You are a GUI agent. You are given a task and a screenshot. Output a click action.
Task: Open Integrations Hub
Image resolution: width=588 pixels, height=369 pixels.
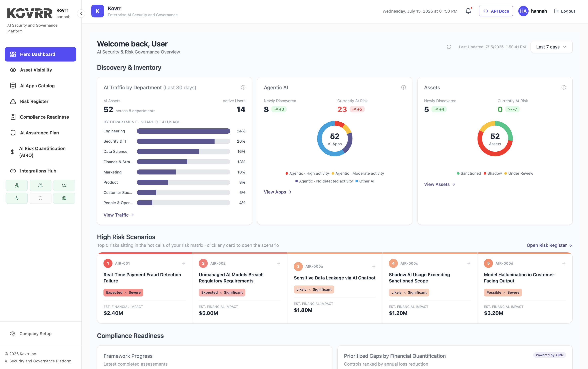click(x=40, y=171)
